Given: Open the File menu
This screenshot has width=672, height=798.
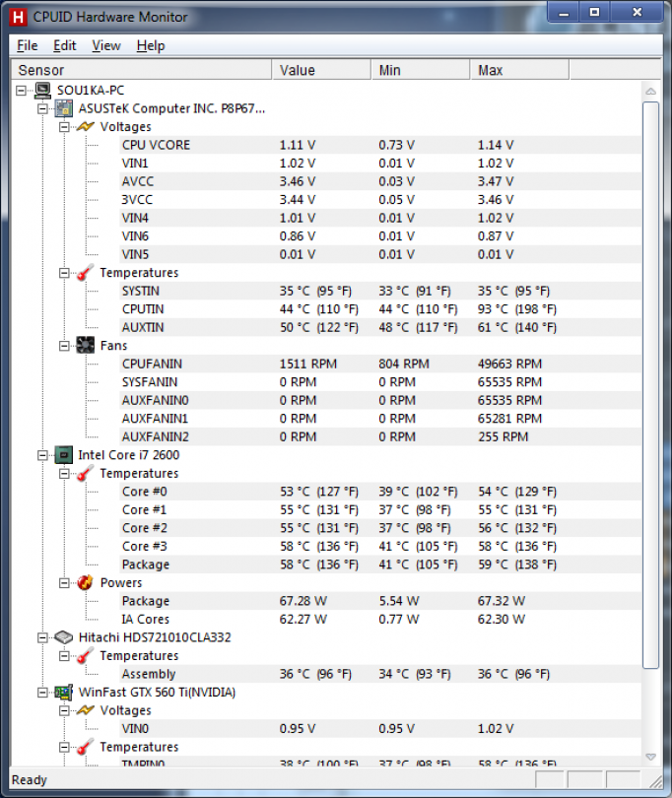Looking at the screenshot, I should pyautogui.click(x=27, y=45).
